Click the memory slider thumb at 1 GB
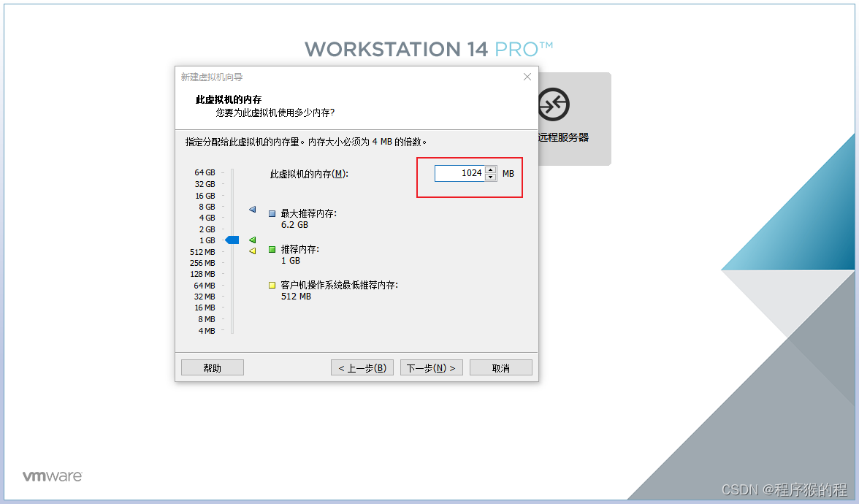 tap(232, 240)
